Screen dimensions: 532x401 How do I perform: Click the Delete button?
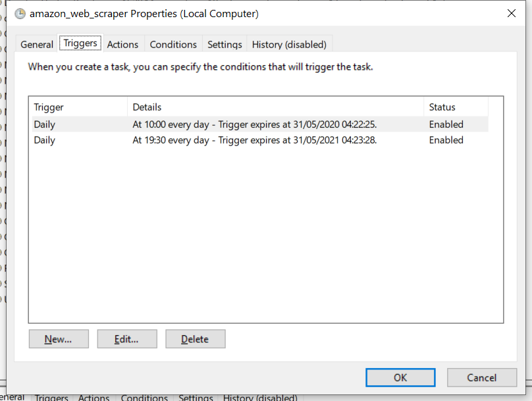pos(196,339)
